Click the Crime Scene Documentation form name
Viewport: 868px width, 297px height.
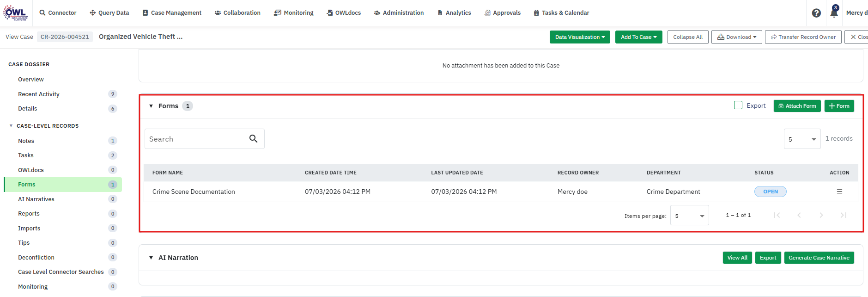(x=194, y=192)
